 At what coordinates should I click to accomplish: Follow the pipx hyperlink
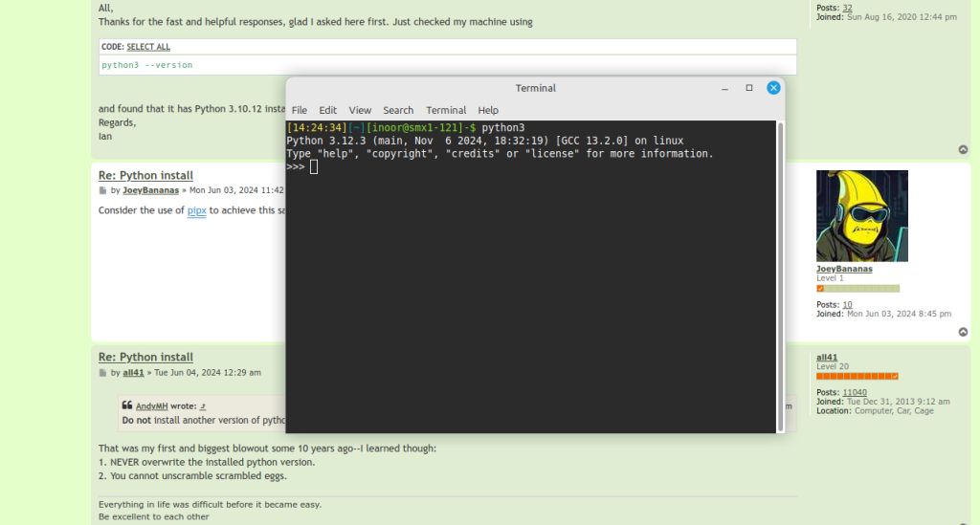[x=196, y=210]
